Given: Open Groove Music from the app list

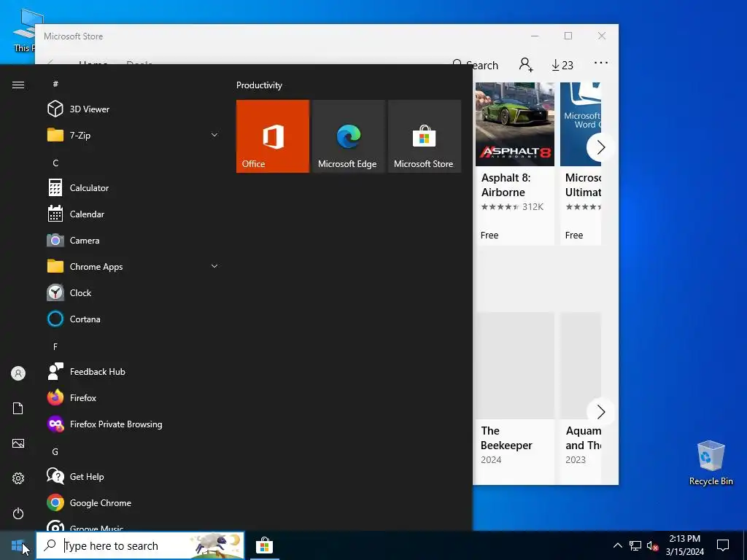Looking at the screenshot, I should 133,524.
